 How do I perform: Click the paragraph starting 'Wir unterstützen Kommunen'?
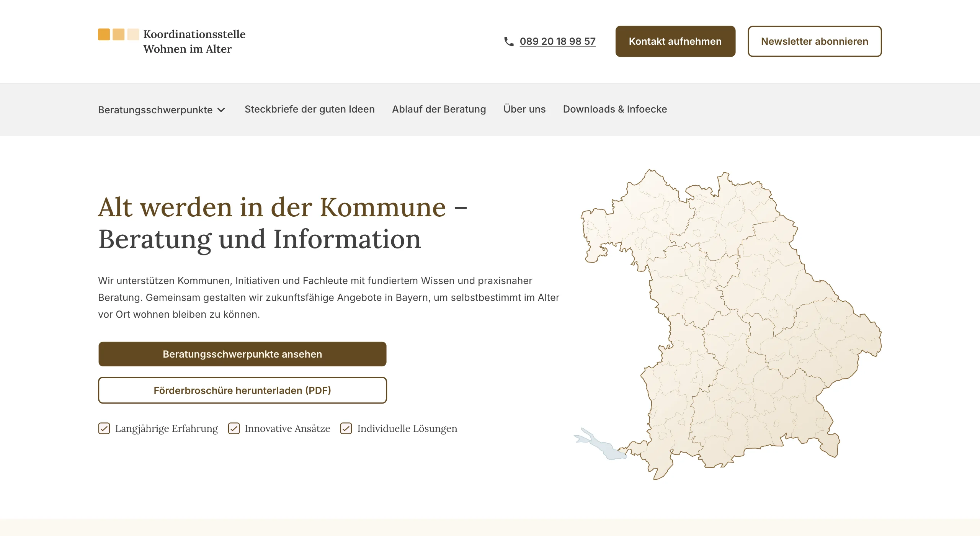328,297
